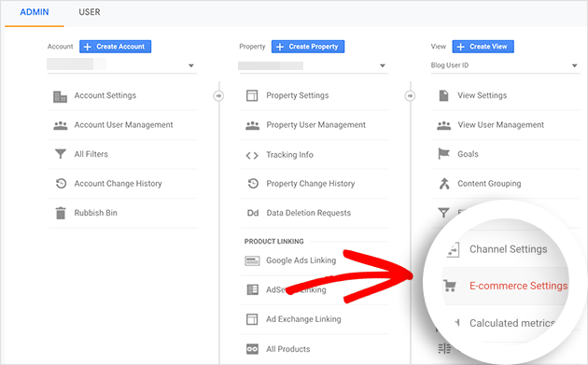This screenshot has width=588, height=365.
Task: Click the arrow circle between Account and Property
Action: (x=218, y=96)
